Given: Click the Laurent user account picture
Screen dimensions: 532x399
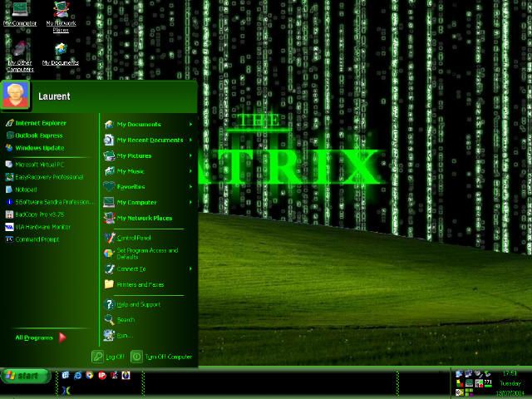Looking at the screenshot, I should coord(16,96).
